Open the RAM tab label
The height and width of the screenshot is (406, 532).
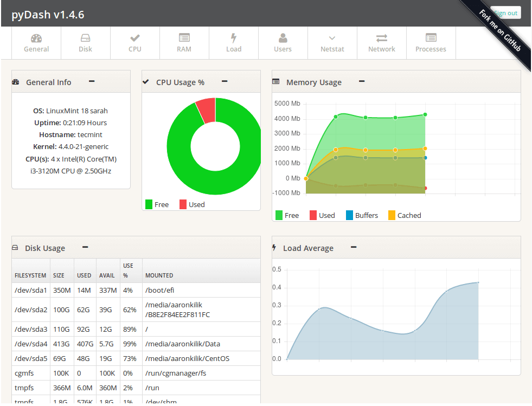(x=184, y=49)
